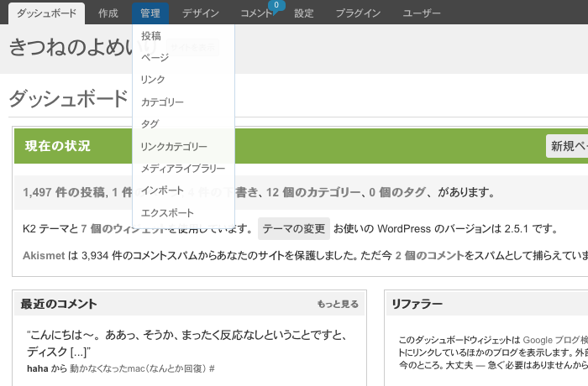Select インポート in the dropdown menu
The width and height of the screenshot is (588, 386).
(x=162, y=190)
